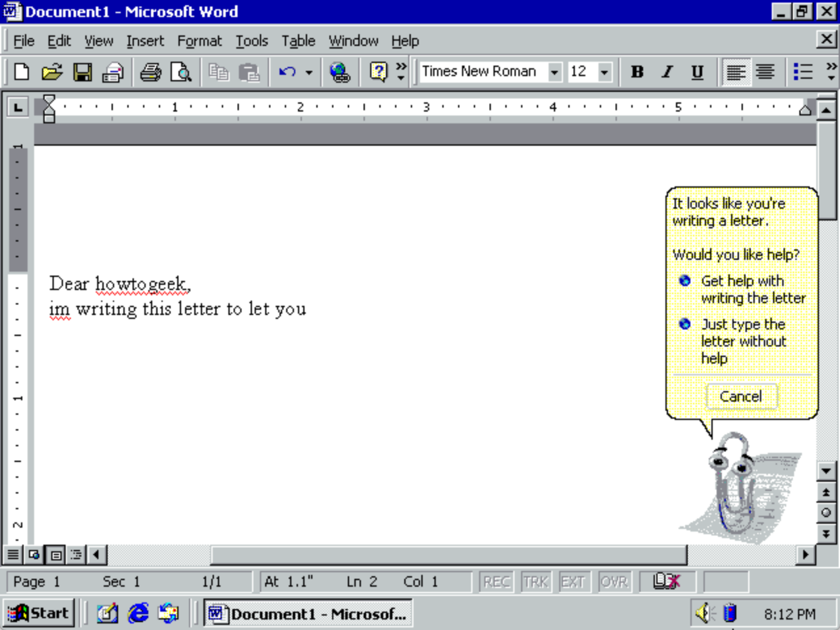The width and height of the screenshot is (840, 630).
Task: Open the File menu
Action: point(24,41)
